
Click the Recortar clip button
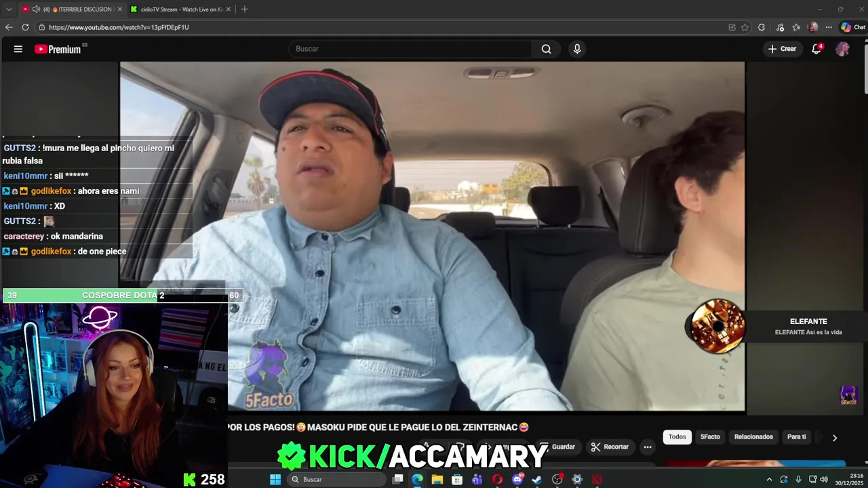click(x=610, y=447)
